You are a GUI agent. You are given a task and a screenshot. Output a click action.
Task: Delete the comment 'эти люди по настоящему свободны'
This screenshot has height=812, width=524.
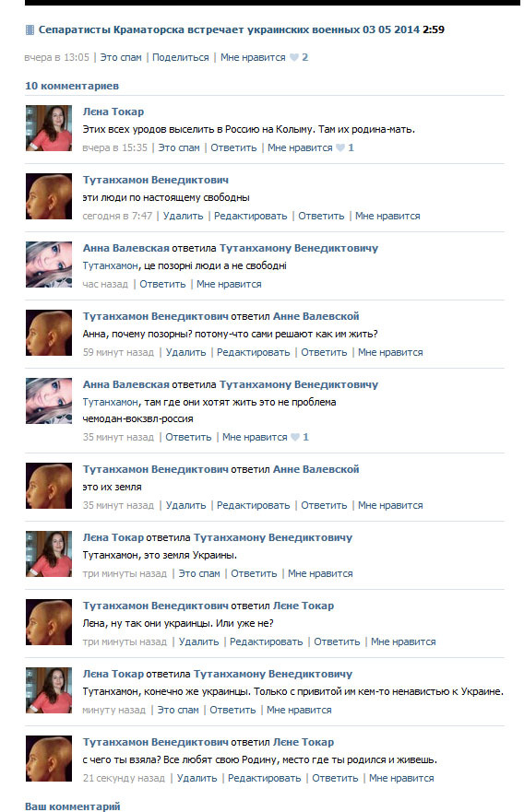click(x=183, y=216)
